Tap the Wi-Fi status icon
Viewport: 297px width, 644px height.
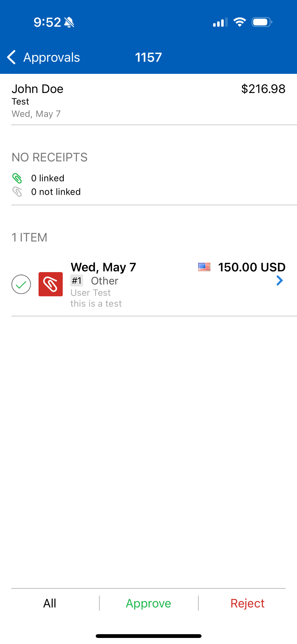(x=240, y=22)
